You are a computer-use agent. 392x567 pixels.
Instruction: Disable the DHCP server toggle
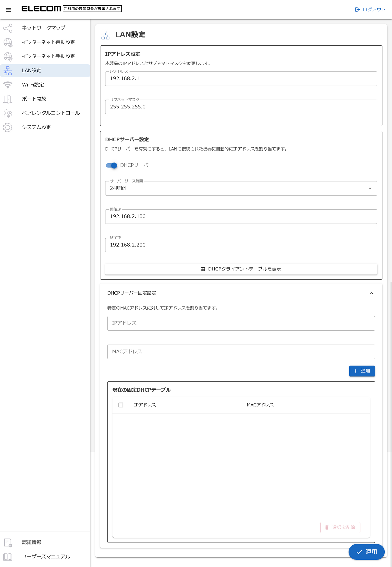tap(111, 165)
